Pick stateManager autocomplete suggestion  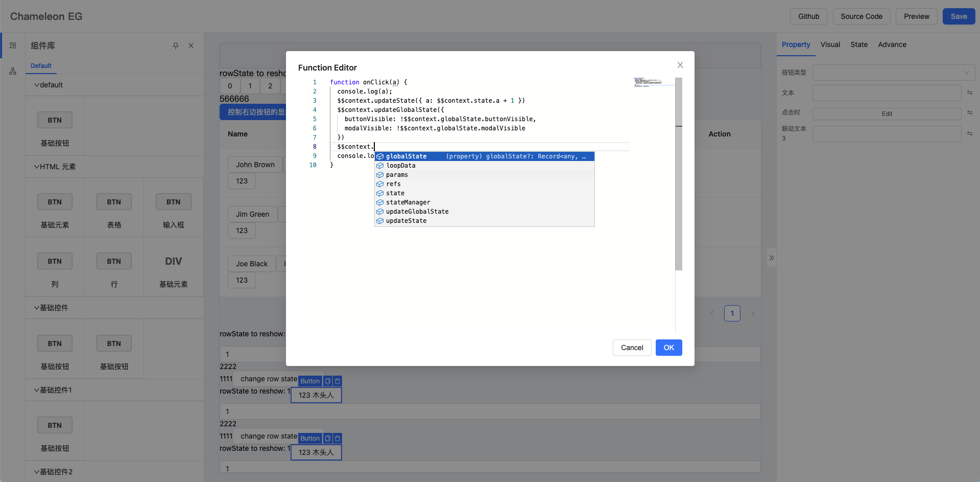pyautogui.click(x=485, y=202)
